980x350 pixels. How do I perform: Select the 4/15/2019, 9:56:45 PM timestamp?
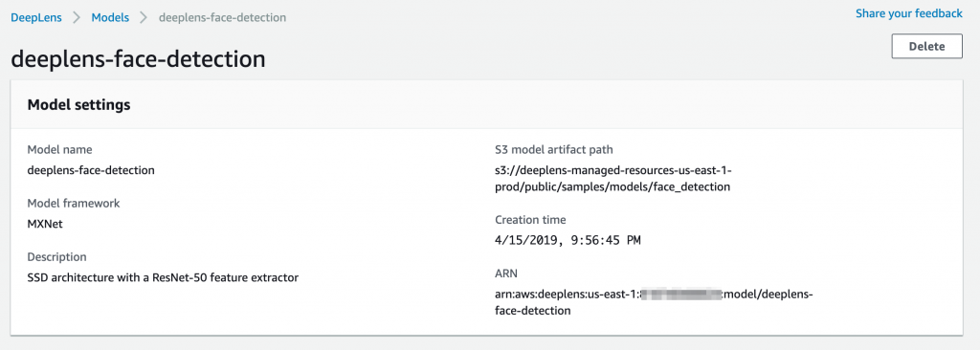click(x=568, y=240)
